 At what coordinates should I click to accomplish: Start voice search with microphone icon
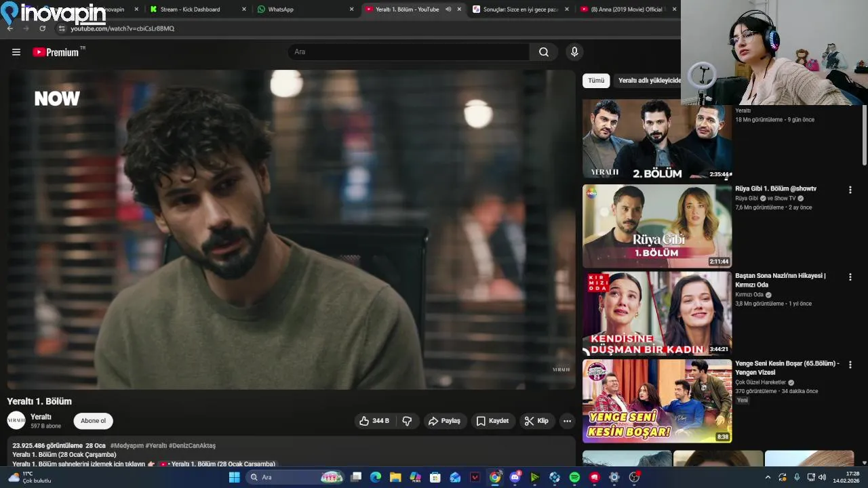tap(574, 52)
